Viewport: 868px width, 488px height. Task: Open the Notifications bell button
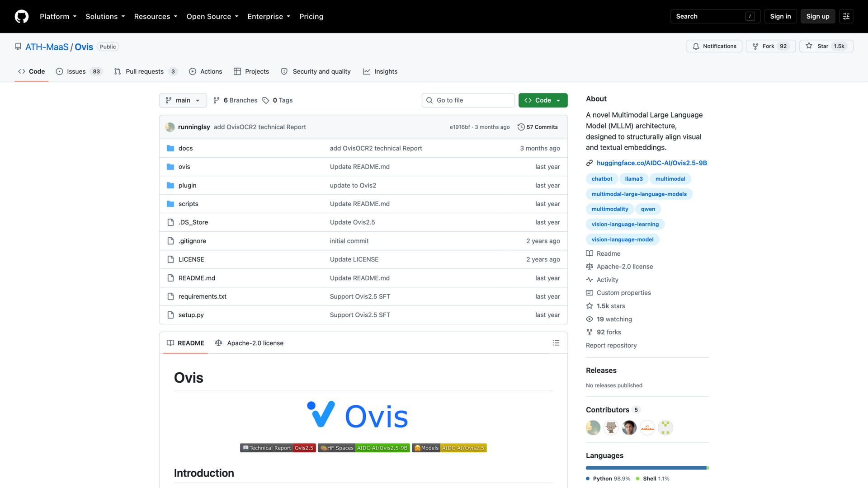714,46
